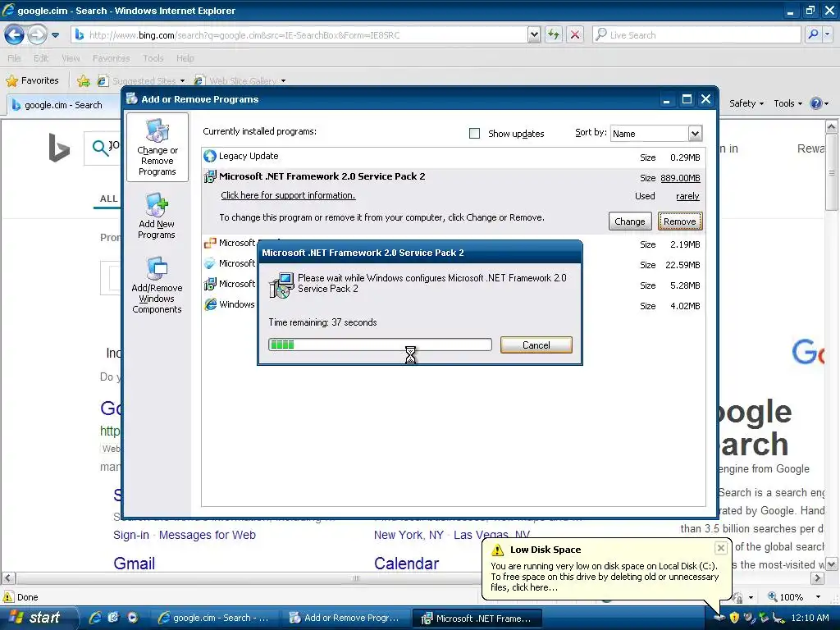Launch Windows Media Player from Quick Launch
The height and width of the screenshot is (630, 840).
click(132, 617)
